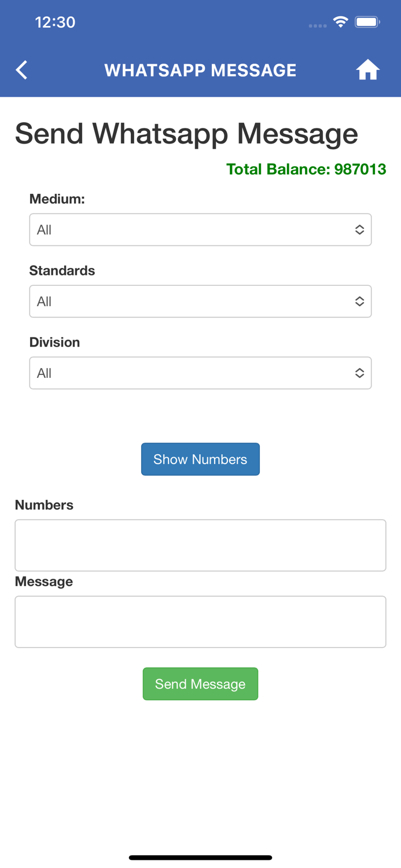
Task: Click inside the Message text area
Action: [200, 621]
